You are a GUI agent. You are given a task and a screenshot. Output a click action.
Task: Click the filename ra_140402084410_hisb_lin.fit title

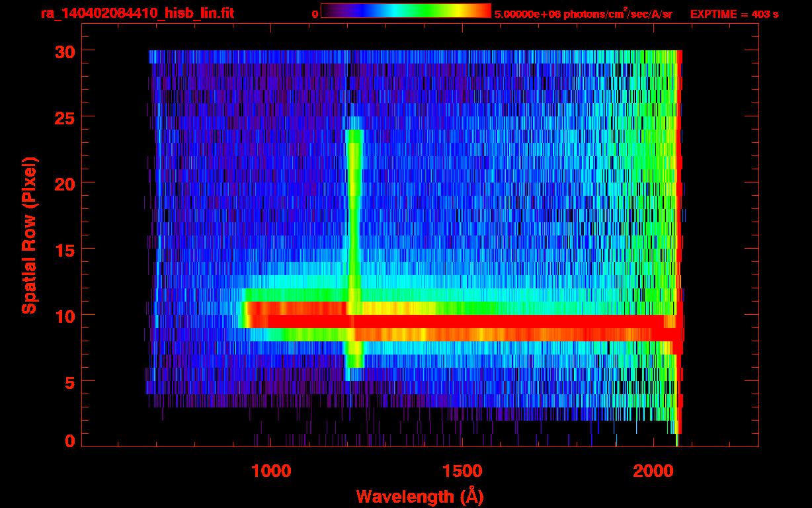(x=136, y=13)
